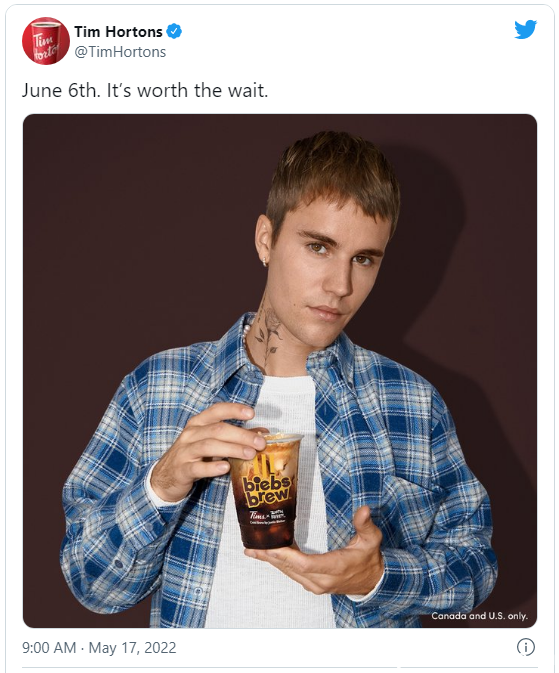Click the Biebs Brew cup in photo
The width and height of the screenshot is (559, 673).
pos(266,491)
